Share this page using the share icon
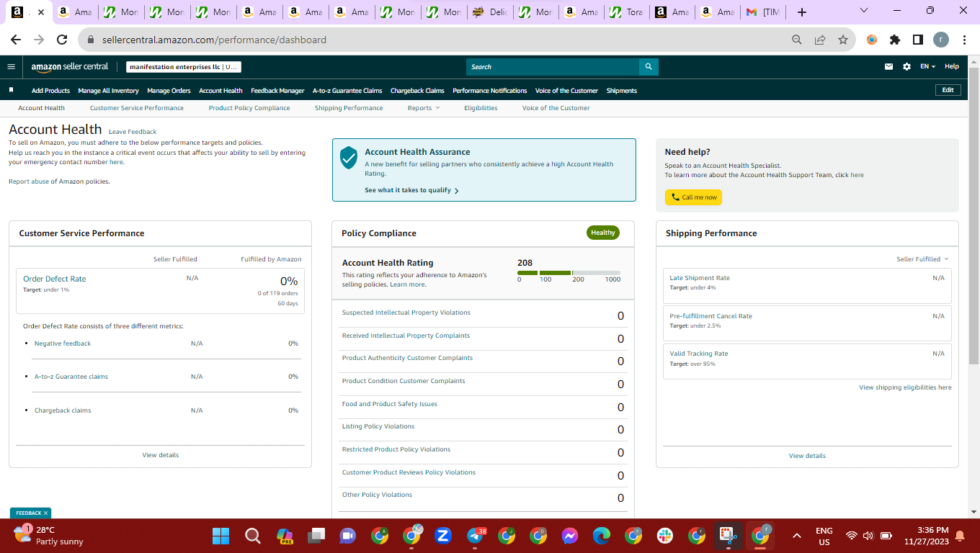980x553 pixels. click(x=820, y=40)
